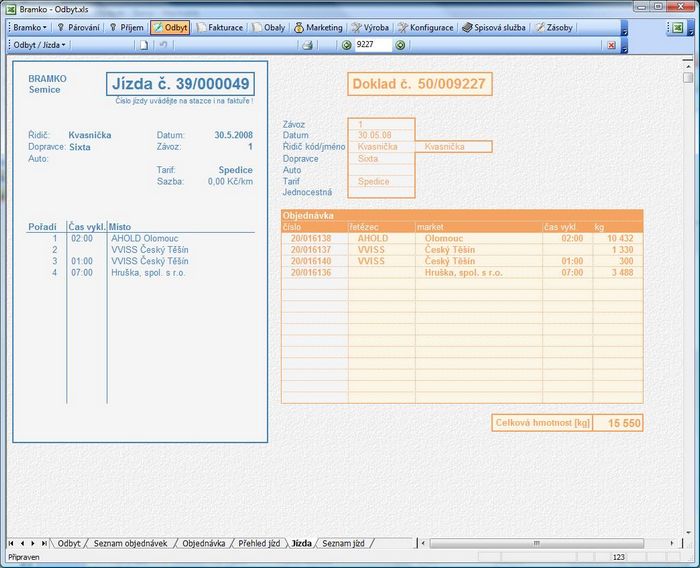Screen dimensions: 700x568
Task: Click the document number field 9227
Action: (373, 45)
